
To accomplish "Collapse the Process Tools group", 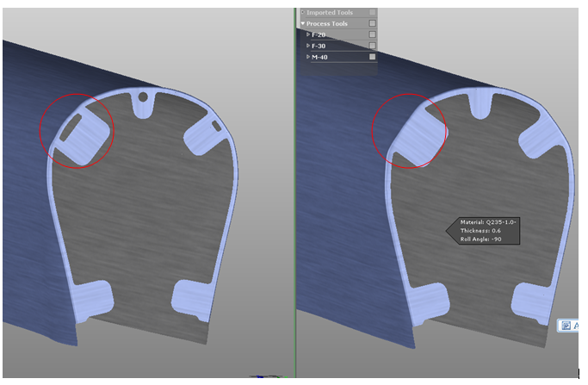I will (x=302, y=23).
